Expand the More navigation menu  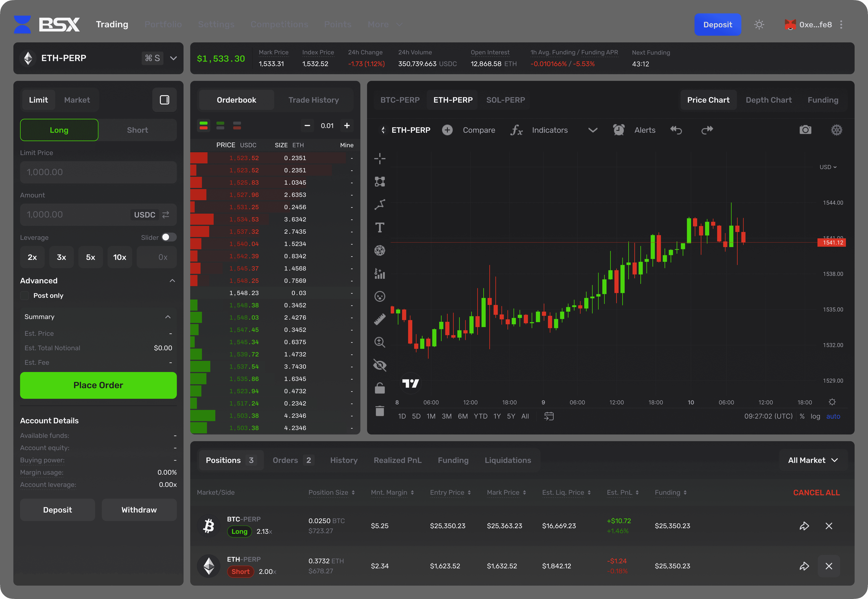385,25
